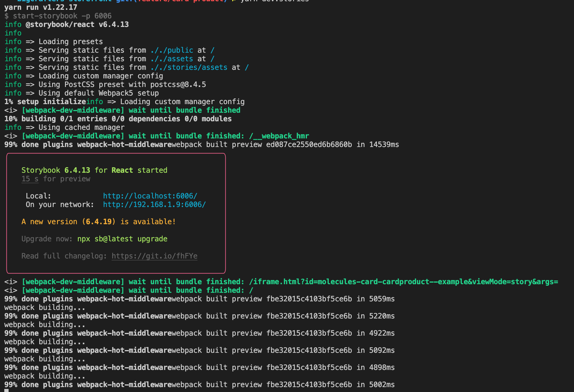Click '15 s for preview' text
Viewport: 574px width, 392px height.
[56, 179]
